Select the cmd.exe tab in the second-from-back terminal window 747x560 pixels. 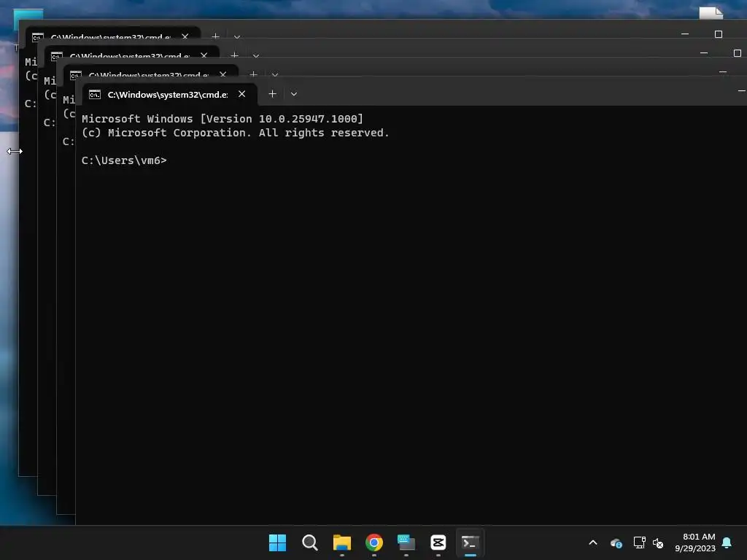click(x=131, y=53)
